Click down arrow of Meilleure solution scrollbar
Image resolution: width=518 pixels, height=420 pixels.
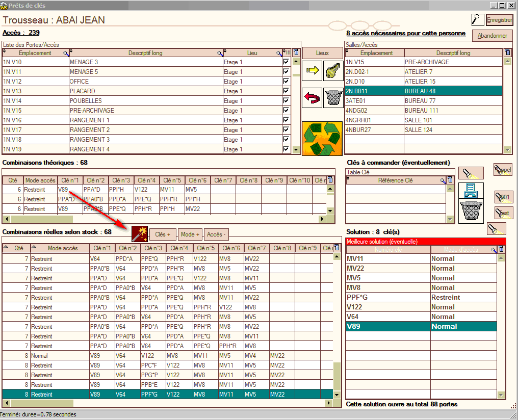(x=501, y=395)
